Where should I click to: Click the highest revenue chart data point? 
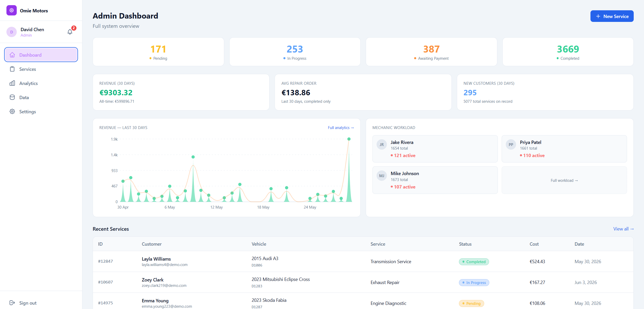pos(349,139)
